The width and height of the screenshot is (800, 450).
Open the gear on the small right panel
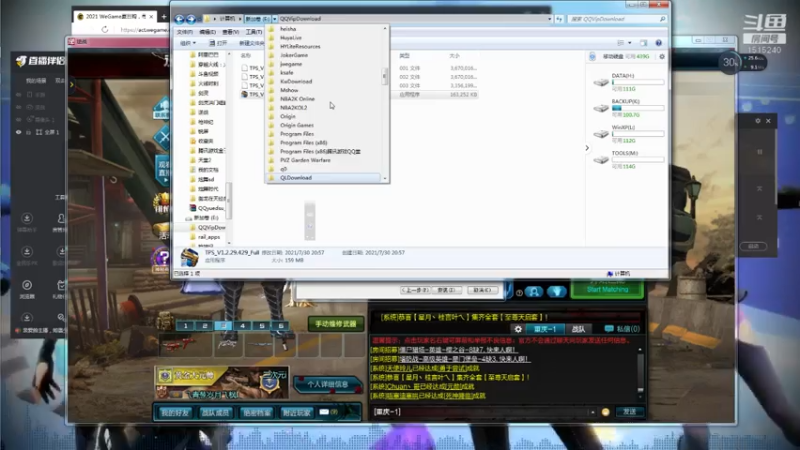(758, 121)
